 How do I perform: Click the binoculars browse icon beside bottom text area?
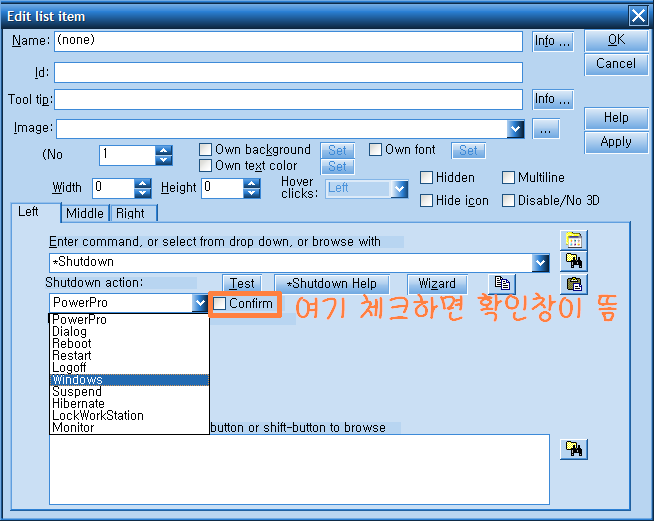pyautogui.click(x=574, y=449)
